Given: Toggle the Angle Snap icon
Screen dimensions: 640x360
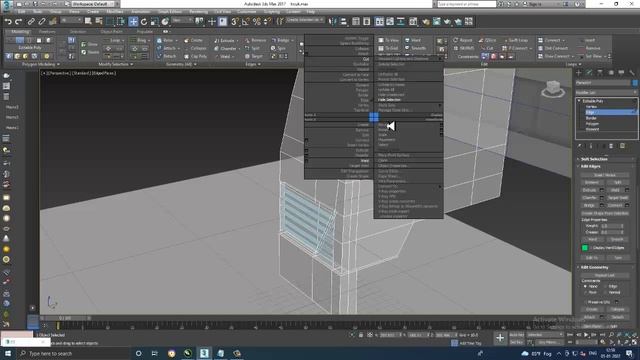Looking at the screenshot, I should click(x=246, y=21).
